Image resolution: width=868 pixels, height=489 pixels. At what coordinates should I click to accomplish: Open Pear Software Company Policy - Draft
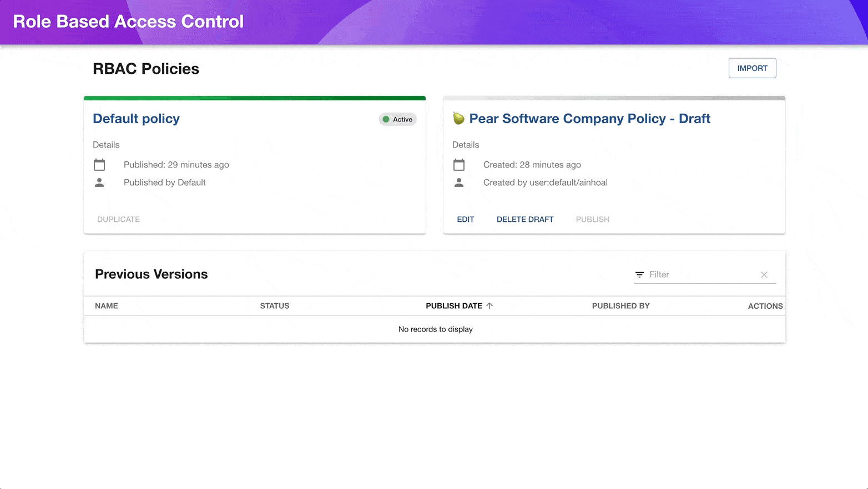tap(589, 118)
